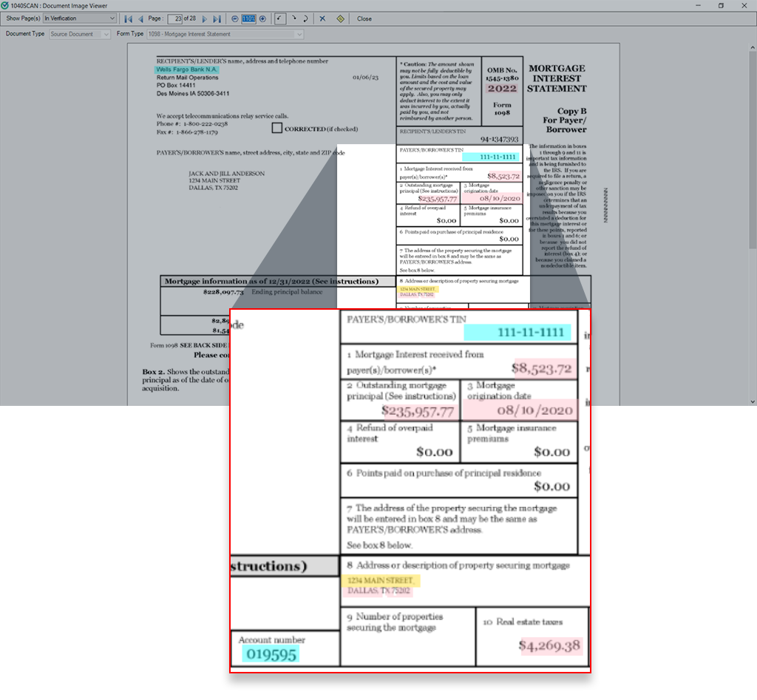
Task: Zoom out using the minus icon
Action: pyautogui.click(x=235, y=18)
